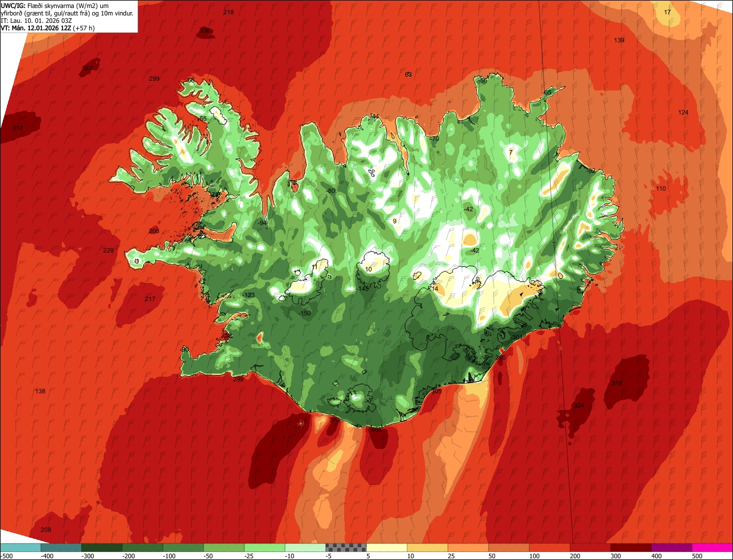Click the -400 to -300 teal legend swatch
The height and width of the screenshot is (560, 733).
point(61,547)
